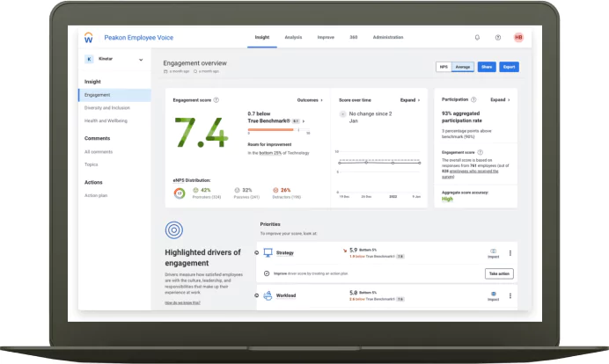Click Take action for Strategy
This screenshot has height=364, width=609.
pos(499,273)
